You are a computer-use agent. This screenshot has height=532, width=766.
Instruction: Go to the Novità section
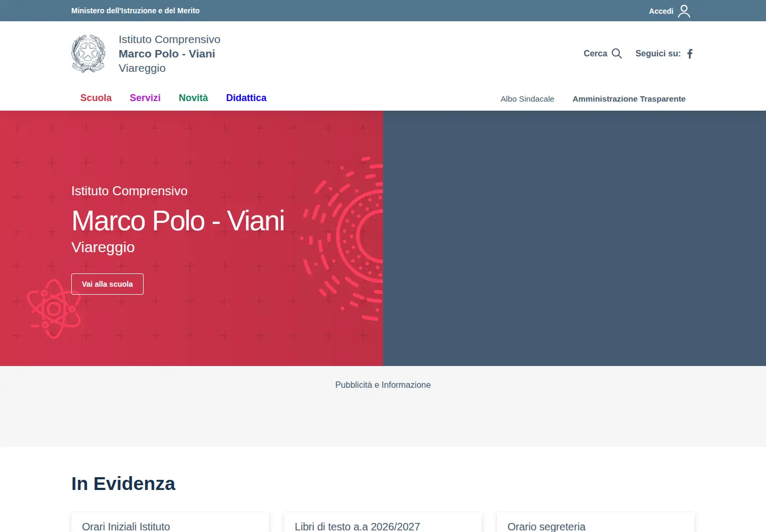[193, 98]
